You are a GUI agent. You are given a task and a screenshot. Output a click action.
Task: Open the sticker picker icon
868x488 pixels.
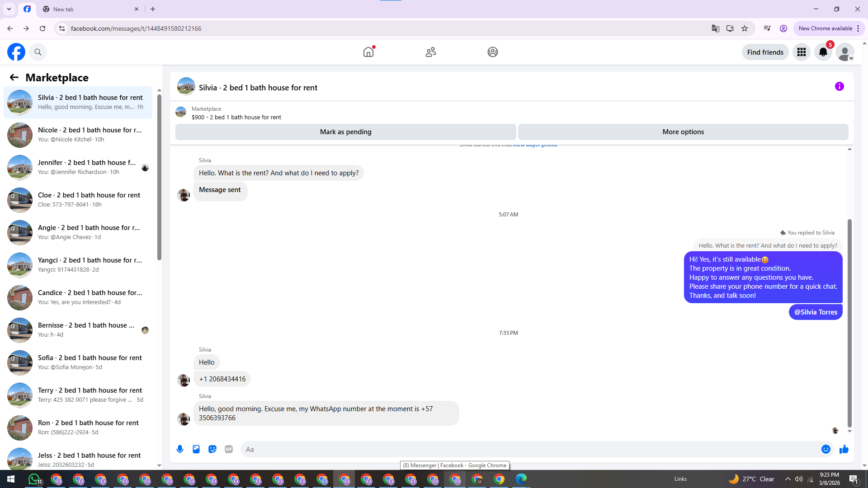click(x=212, y=449)
